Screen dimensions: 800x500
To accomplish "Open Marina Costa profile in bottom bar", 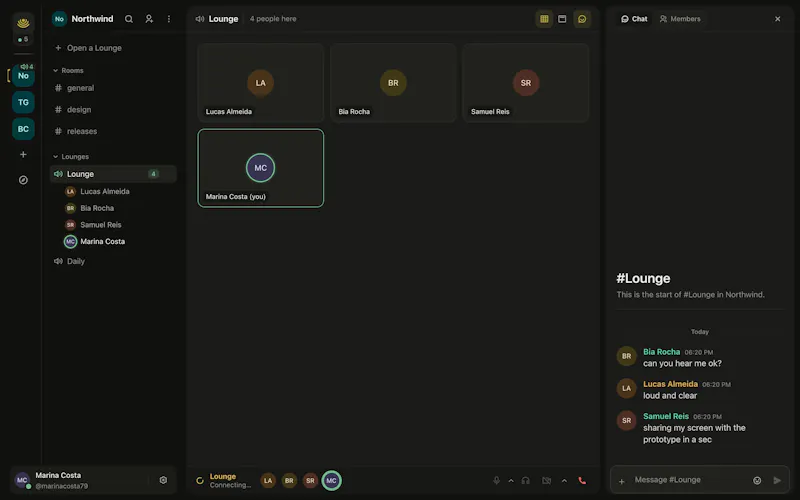I will tap(51, 480).
